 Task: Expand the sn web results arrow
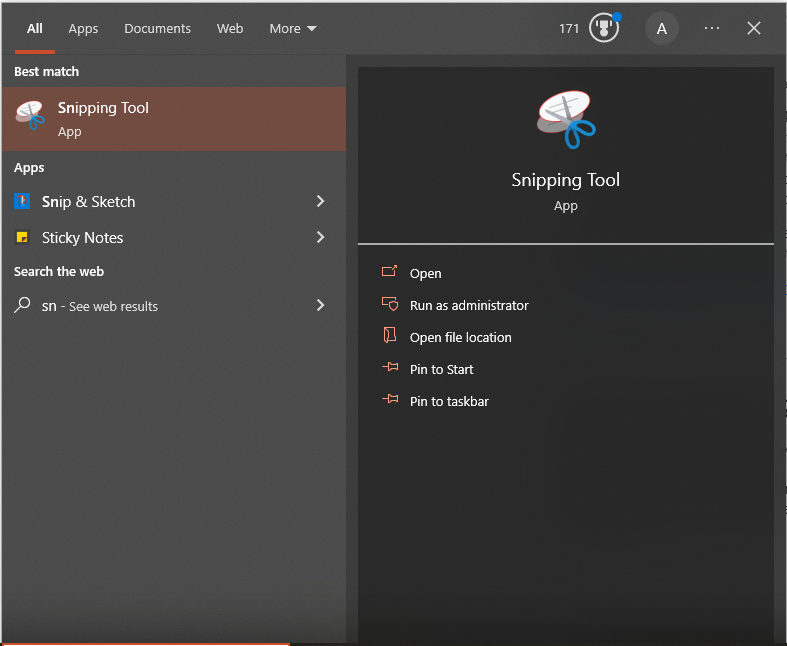320,305
